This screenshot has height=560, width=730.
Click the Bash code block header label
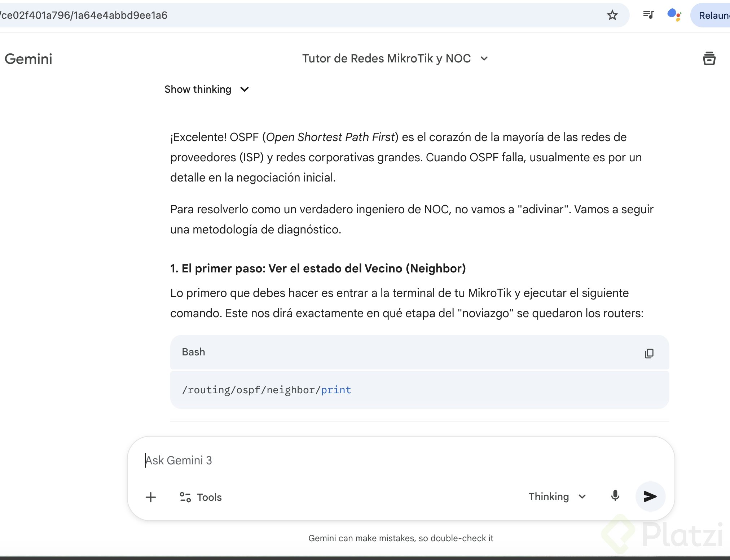click(193, 352)
